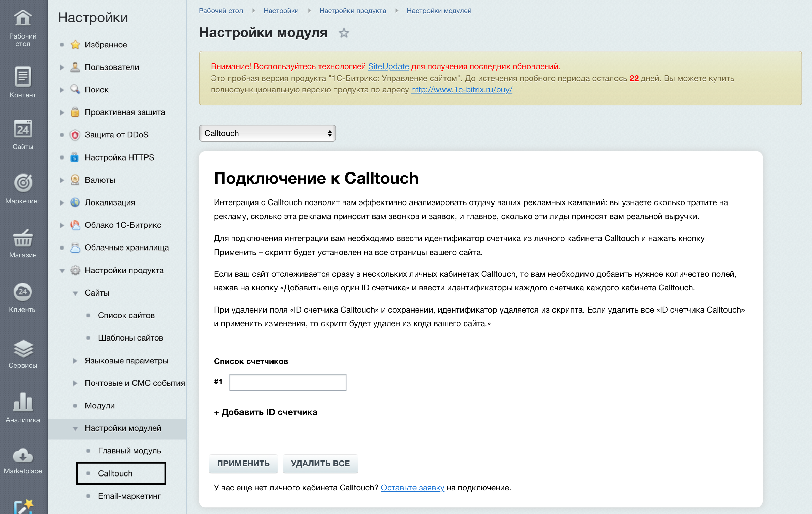Open the Аналитика chart icon
This screenshot has width=812, height=514.
click(23, 402)
